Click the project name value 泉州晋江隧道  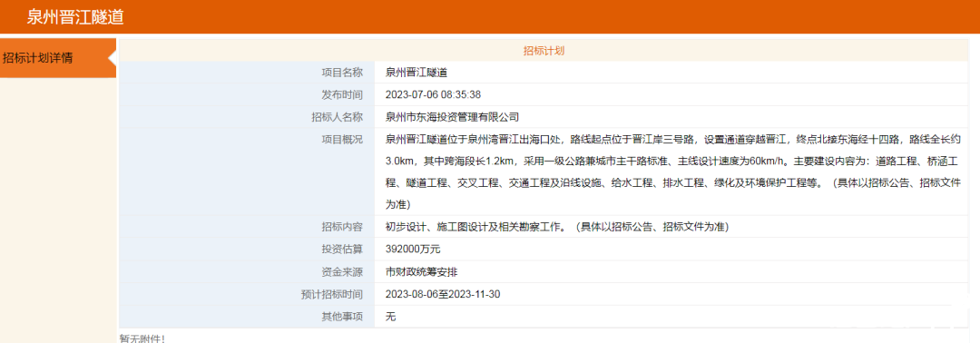pyautogui.click(x=416, y=73)
